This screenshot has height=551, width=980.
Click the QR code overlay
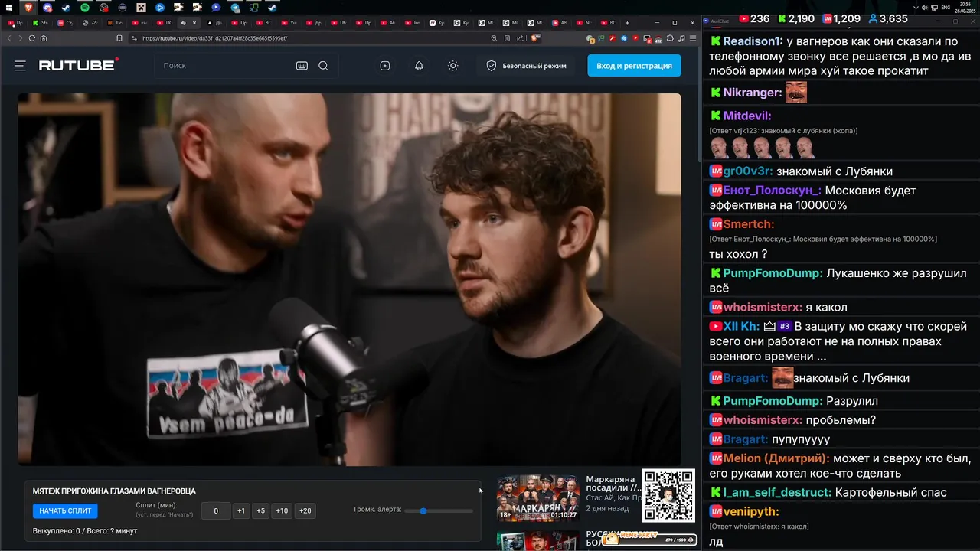pos(668,496)
